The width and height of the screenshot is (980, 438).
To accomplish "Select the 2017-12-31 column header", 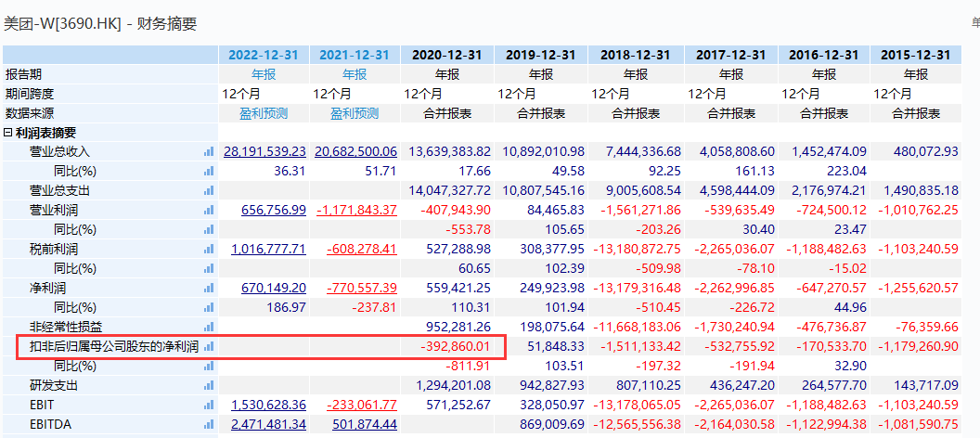I will click(730, 55).
